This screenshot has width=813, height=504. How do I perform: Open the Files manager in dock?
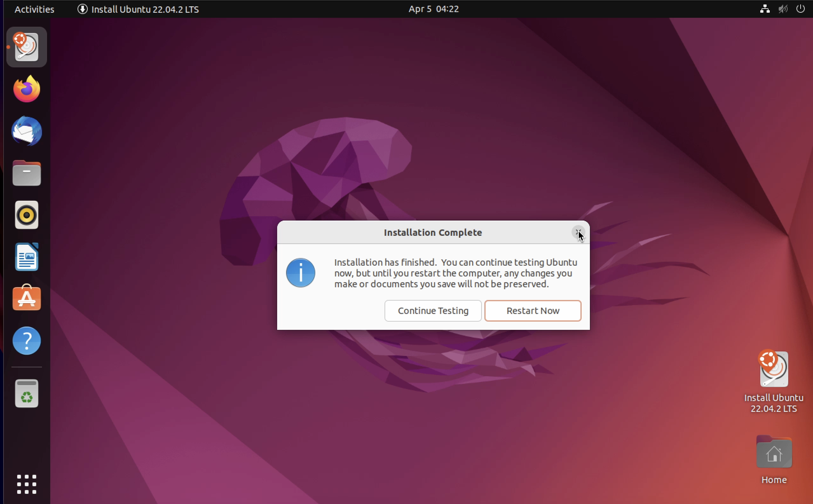pyautogui.click(x=26, y=173)
